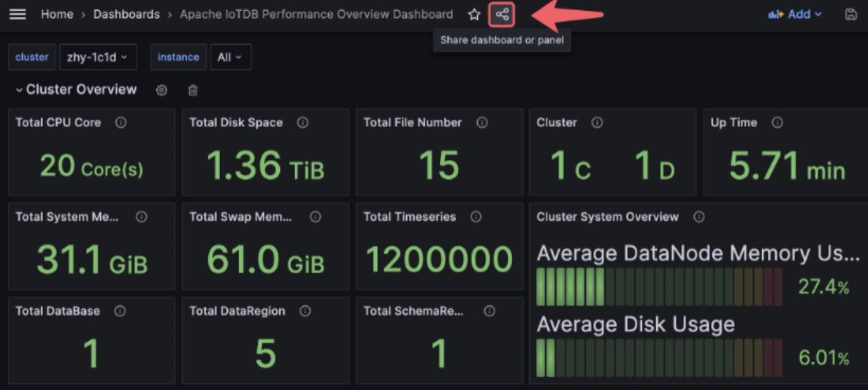Click the 1.36 TiB value
The image size is (868, 390).
point(265,165)
